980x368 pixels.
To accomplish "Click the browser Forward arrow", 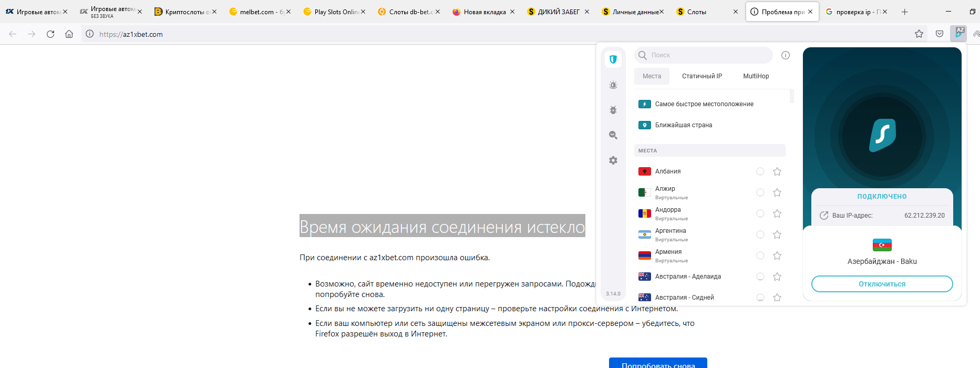I will click(32, 34).
